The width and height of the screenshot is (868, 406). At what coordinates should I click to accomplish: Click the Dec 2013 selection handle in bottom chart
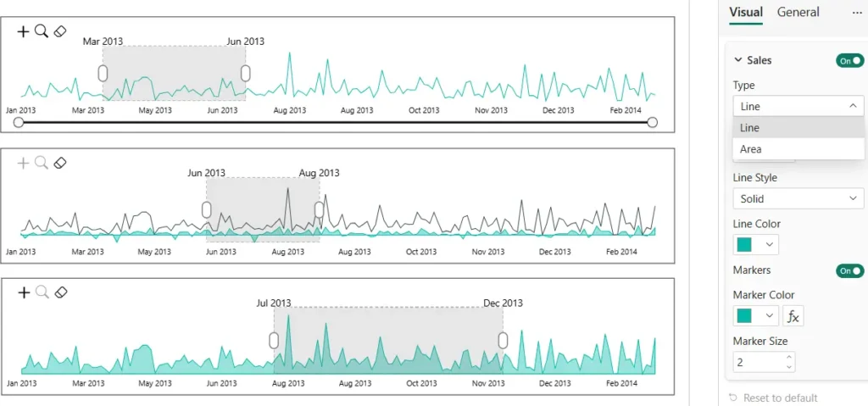click(503, 340)
